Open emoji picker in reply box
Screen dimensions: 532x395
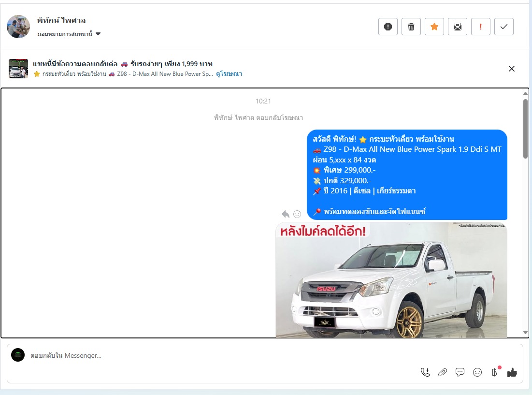477,372
